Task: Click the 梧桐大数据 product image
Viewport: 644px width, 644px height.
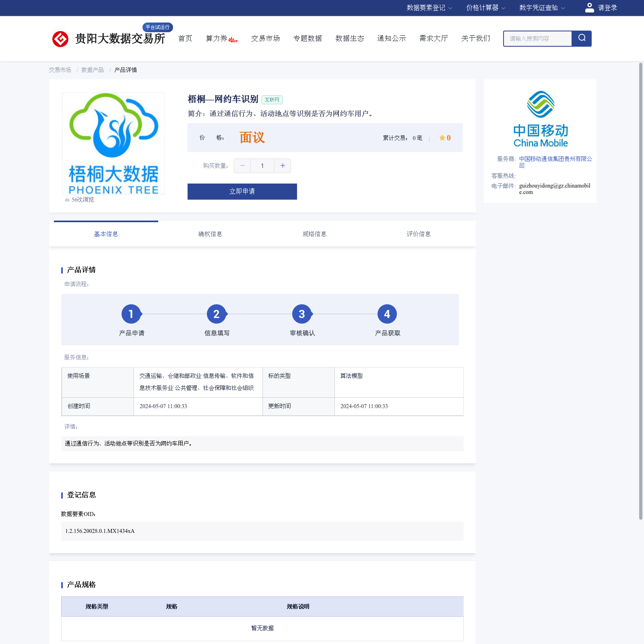Action: coord(113,144)
